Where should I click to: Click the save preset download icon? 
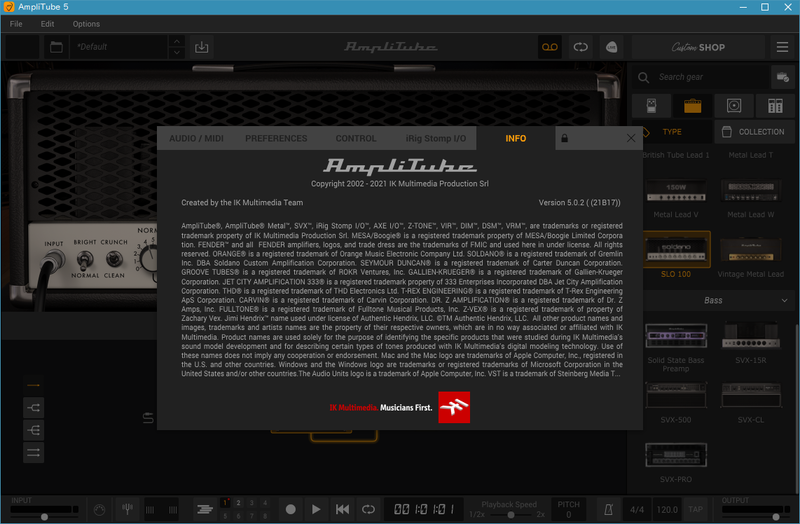pos(202,47)
